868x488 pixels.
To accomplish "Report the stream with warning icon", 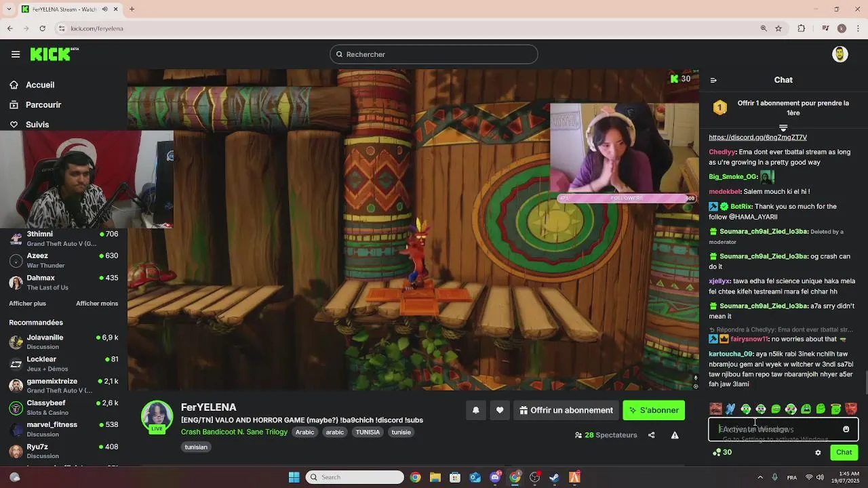I will tap(675, 435).
